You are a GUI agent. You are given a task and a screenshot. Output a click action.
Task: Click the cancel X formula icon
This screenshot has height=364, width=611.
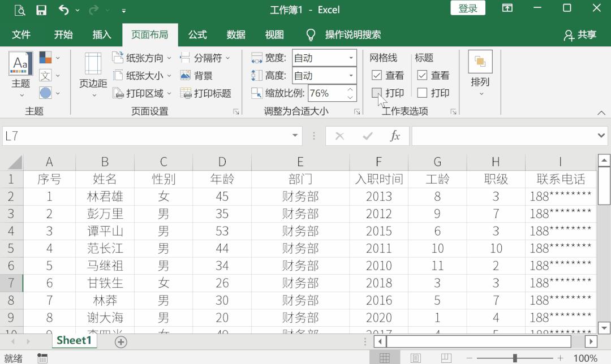(x=339, y=136)
